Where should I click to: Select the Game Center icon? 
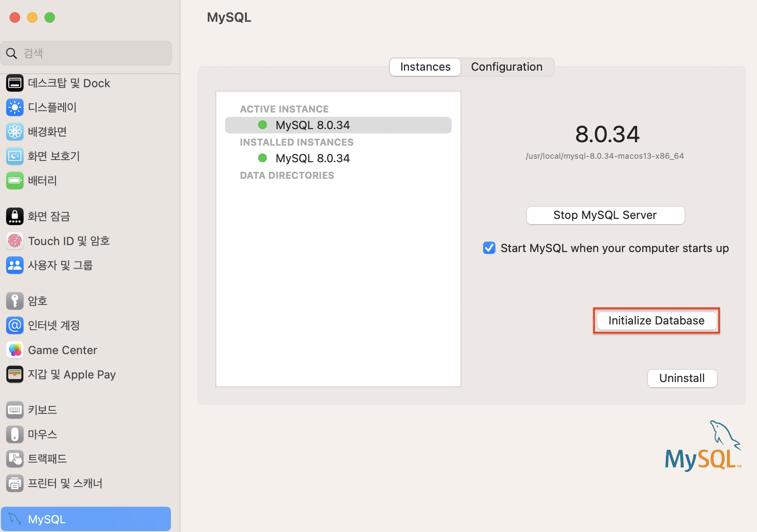click(15, 350)
